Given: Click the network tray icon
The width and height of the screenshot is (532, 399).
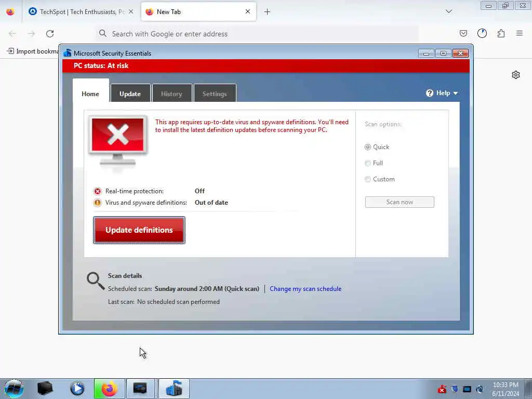Looking at the screenshot, I should (x=467, y=389).
